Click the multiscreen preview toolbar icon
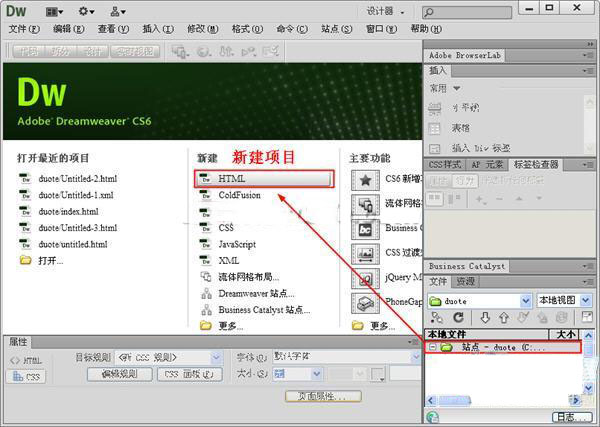This screenshot has height=427, width=600. [x=180, y=51]
